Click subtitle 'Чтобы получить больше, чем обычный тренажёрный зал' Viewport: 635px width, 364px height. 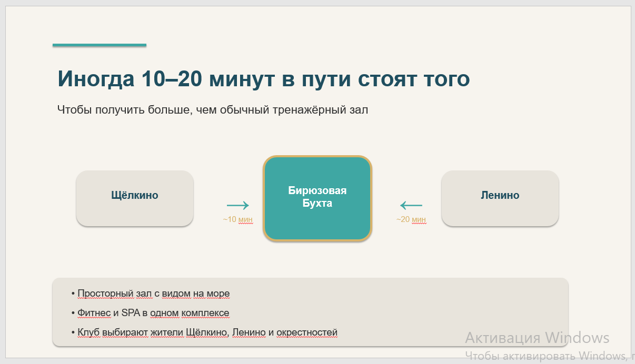coord(213,110)
